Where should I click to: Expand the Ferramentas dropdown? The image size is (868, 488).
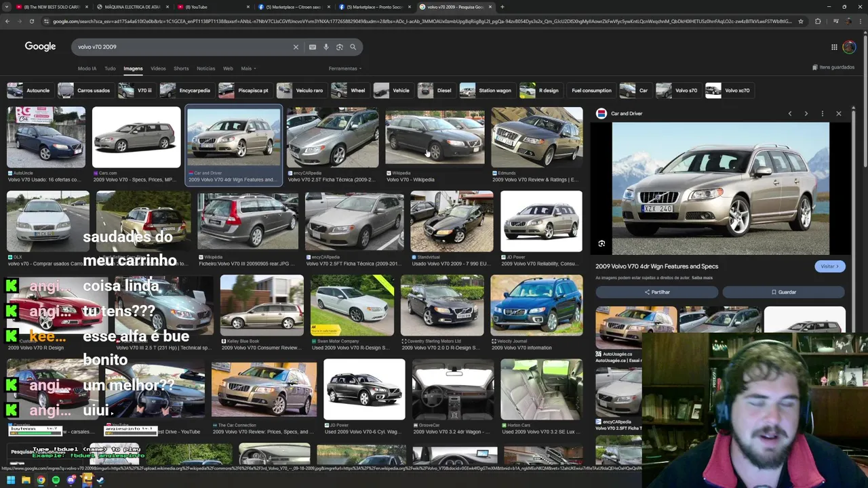pos(345,68)
